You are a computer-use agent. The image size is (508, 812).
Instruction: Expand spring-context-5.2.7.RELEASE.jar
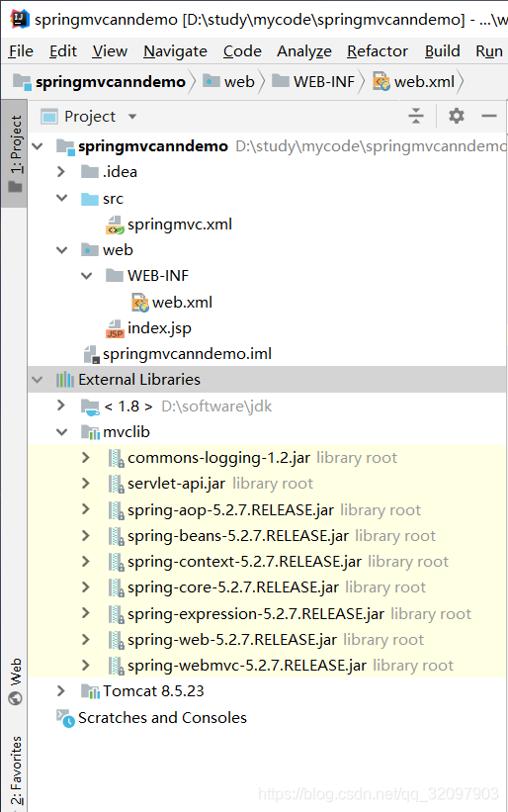pos(86,562)
